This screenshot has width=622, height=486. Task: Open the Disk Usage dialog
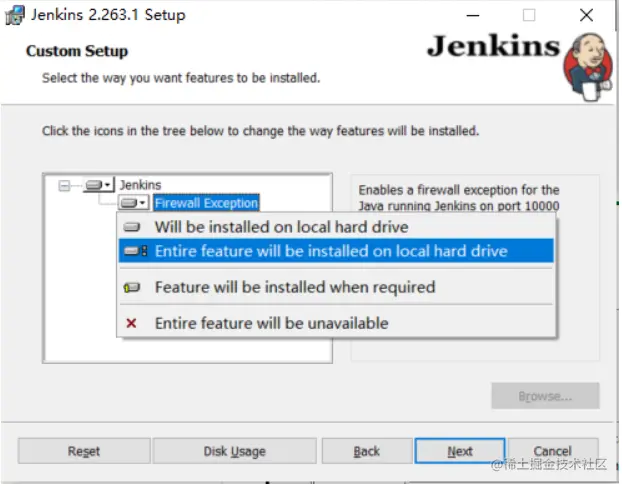235,451
